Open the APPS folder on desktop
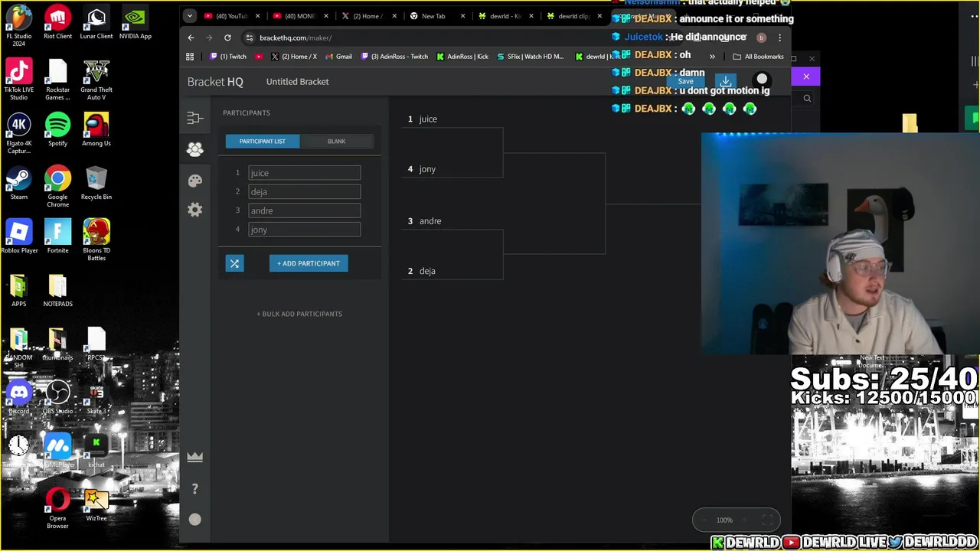 tap(19, 290)
